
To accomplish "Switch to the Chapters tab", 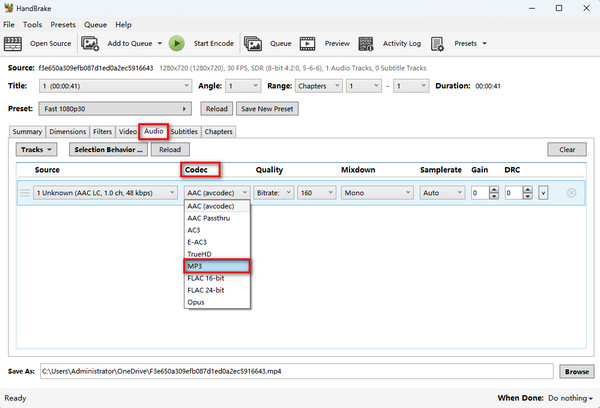I will click(218, 132).
